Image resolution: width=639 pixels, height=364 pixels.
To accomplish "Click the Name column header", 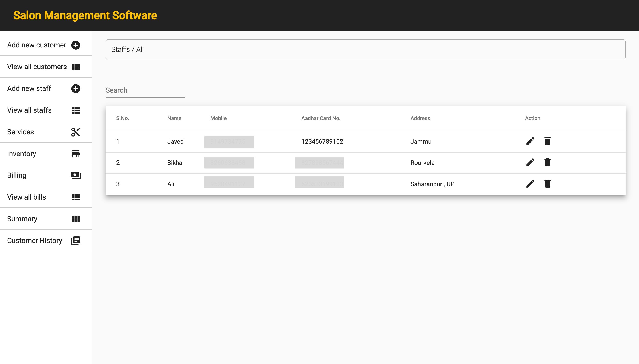I will pos(174,118).
